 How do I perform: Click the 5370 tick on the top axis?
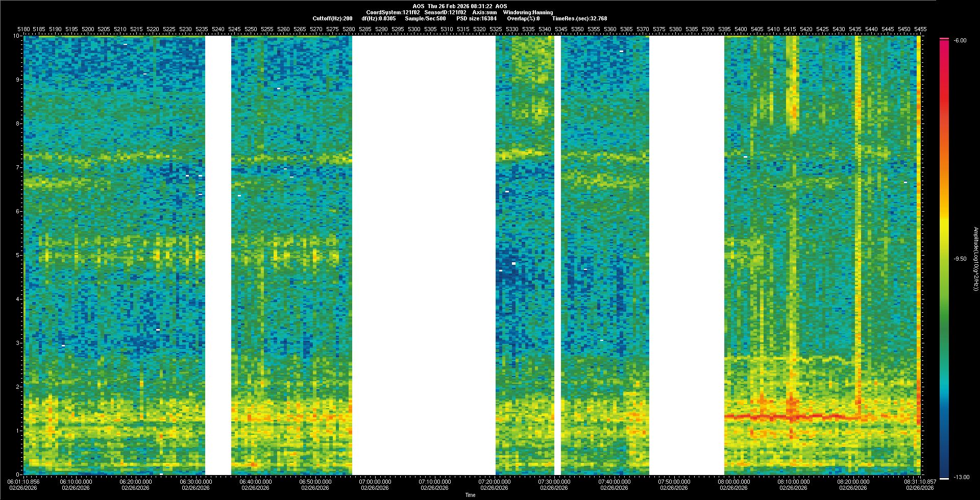click(x=643, y=29)
